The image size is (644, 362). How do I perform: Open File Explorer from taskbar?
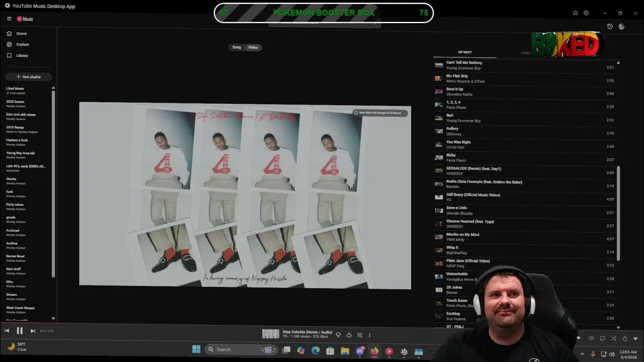click(x=345, y=350)
